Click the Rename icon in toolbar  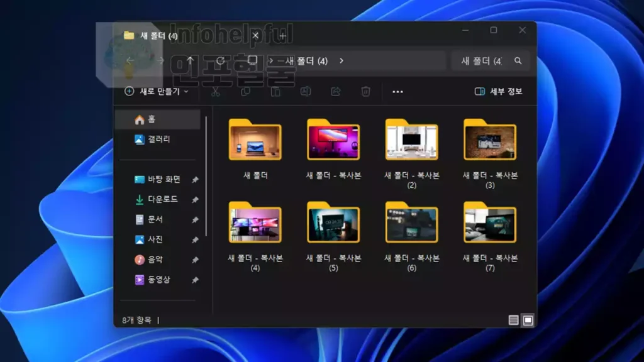click(306, 92)
